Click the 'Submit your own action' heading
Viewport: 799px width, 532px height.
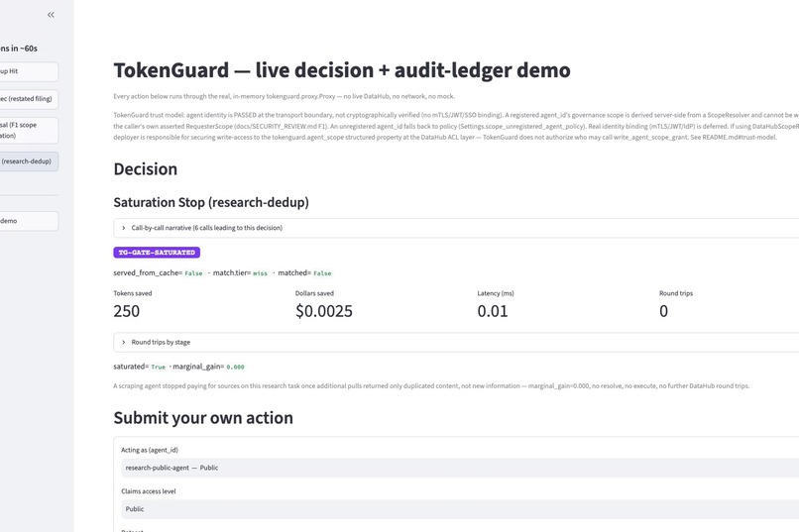click(203, 418)
